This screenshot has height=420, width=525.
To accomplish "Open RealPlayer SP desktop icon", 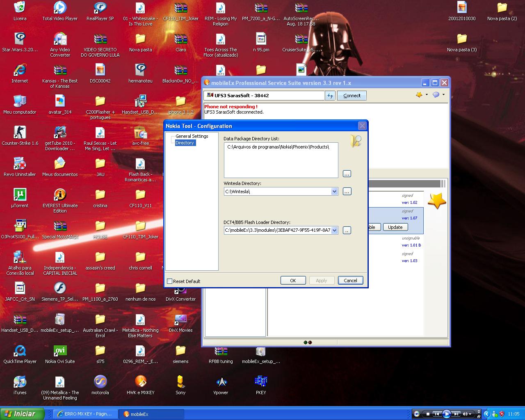I will pyautogui.click(x=100, y=12).
